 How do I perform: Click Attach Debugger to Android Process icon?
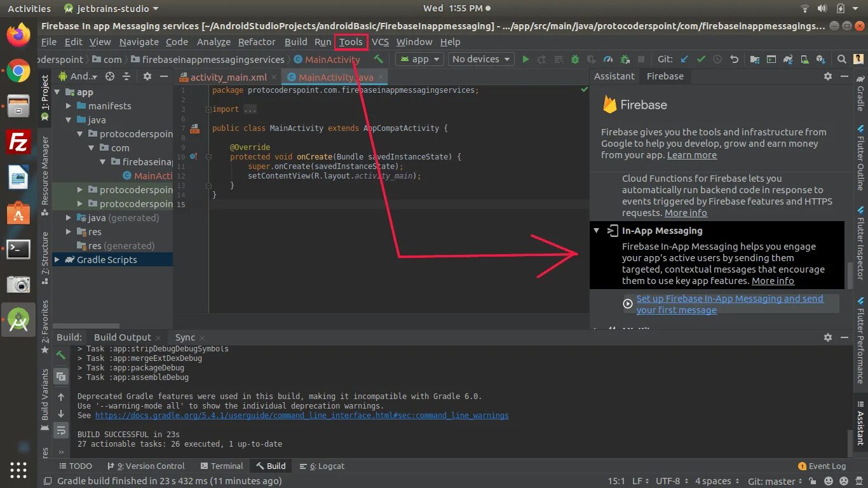pos(625,59)
